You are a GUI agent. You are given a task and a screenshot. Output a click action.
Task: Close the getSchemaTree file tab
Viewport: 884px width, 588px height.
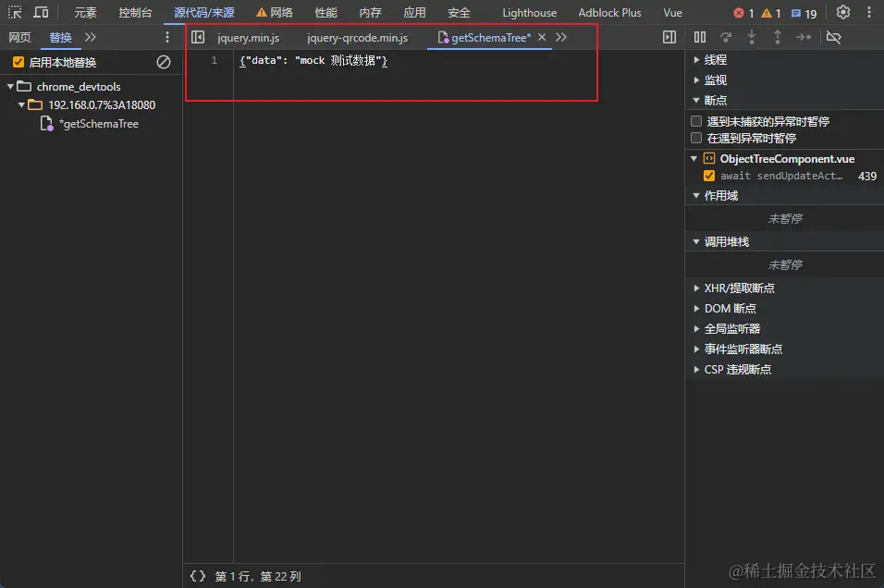coord(542,37)
